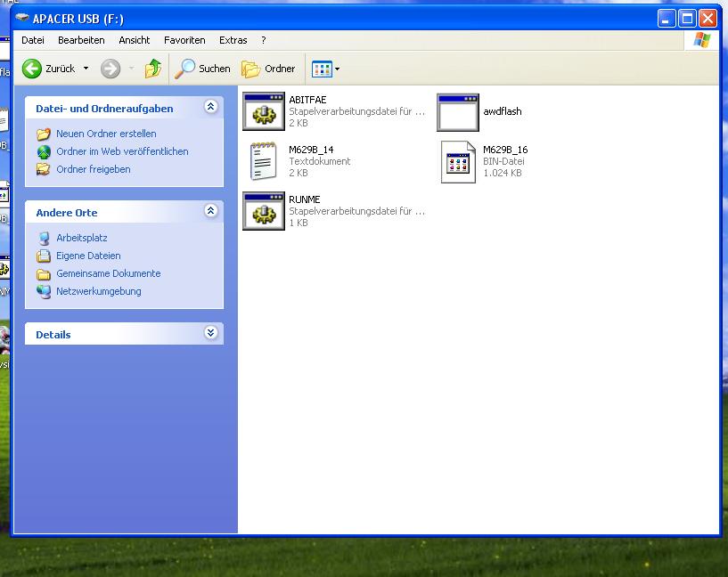This screenshot has width=728, height=577.
Task: Open the Suchen search pane
Action: 202,69
